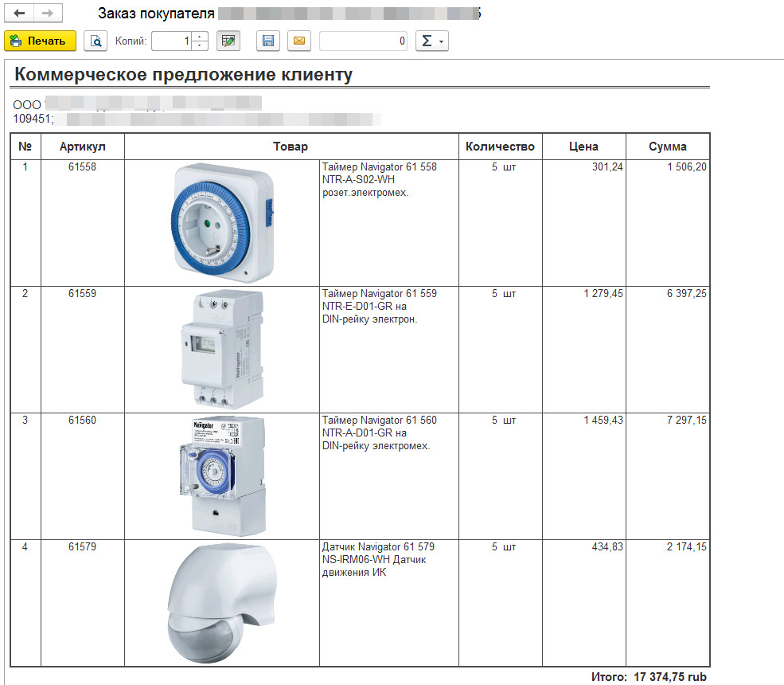Click the back navigation arrow

coord(20,14)
